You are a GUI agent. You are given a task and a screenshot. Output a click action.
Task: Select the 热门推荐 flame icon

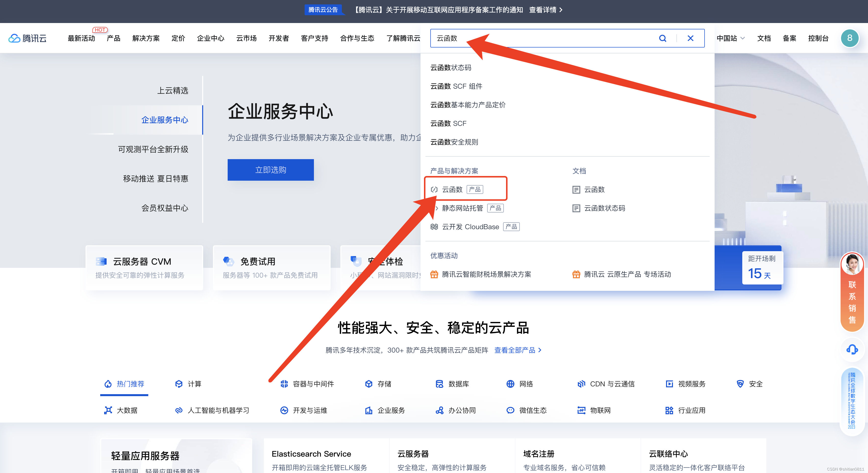point(108,384)
